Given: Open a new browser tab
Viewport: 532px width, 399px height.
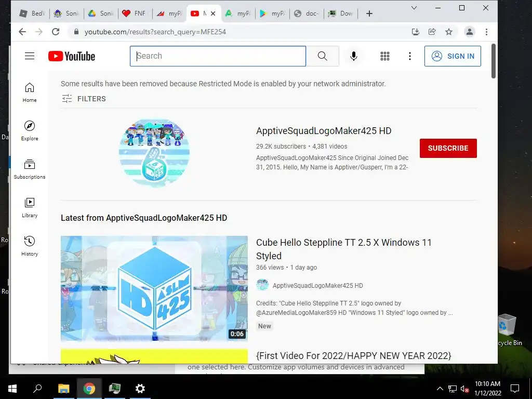Looking at the screenshot, I should click(x=369, y=14).
